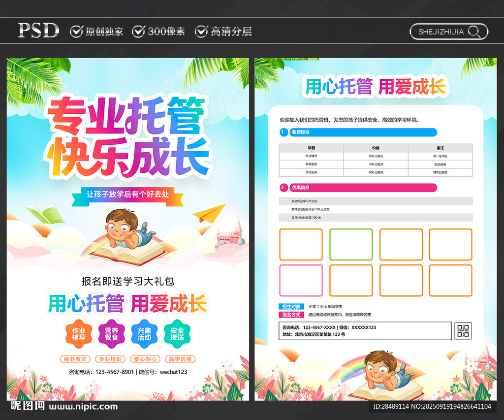This screenshot has height=420, width=504.
Task: Click the contact box with 咨询电话: 123-4567-XXXX
Action: tap(365, 330)
